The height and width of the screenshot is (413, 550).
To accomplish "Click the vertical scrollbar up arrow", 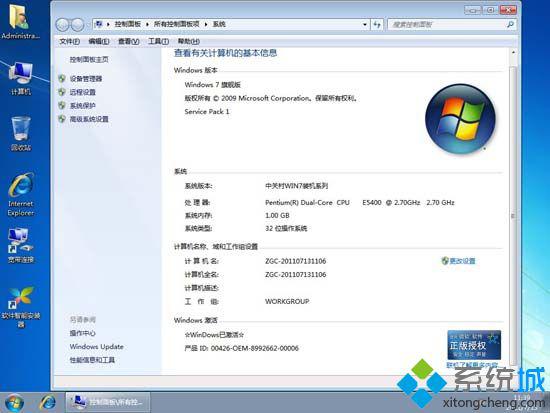I will pos(513,53).
